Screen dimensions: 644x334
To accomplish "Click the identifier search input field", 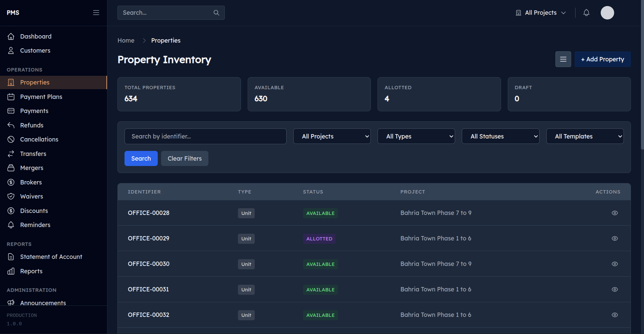I will [205, 136].
